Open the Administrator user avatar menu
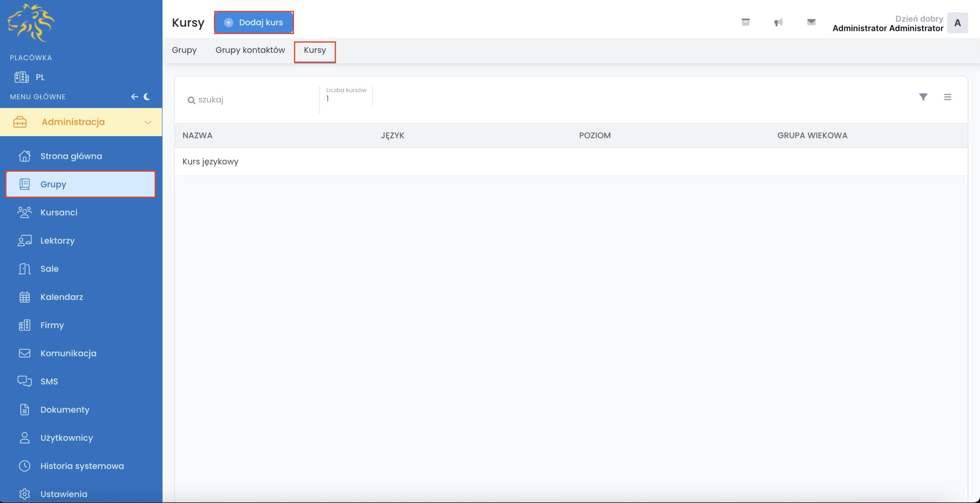The width and height of the screenshot is (980, 503). (957, 23)
